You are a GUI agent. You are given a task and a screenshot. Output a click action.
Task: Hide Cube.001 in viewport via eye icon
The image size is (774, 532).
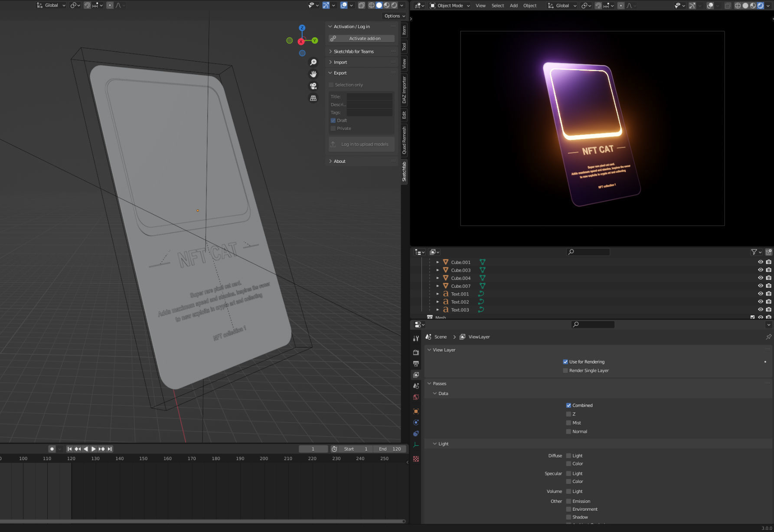coord(761,262)
